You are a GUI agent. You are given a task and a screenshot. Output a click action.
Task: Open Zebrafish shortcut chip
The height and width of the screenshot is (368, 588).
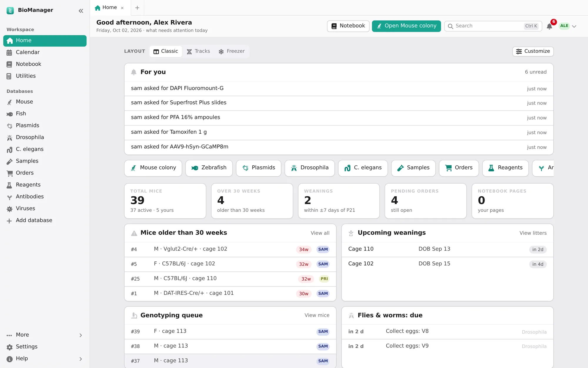click(x=209, y=168)
